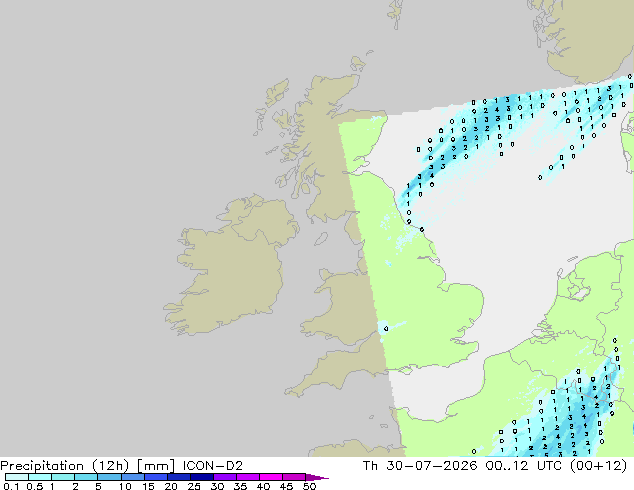The height and width of the screenshot is (490, 634).
Task: Pick the 10–15 mm legend color swatch
Action: coord(132,477)
